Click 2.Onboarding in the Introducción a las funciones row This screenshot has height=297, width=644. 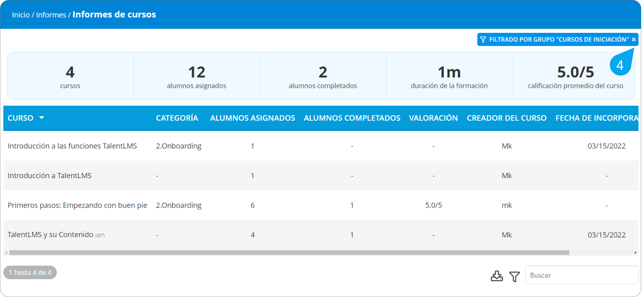[179, 146]
